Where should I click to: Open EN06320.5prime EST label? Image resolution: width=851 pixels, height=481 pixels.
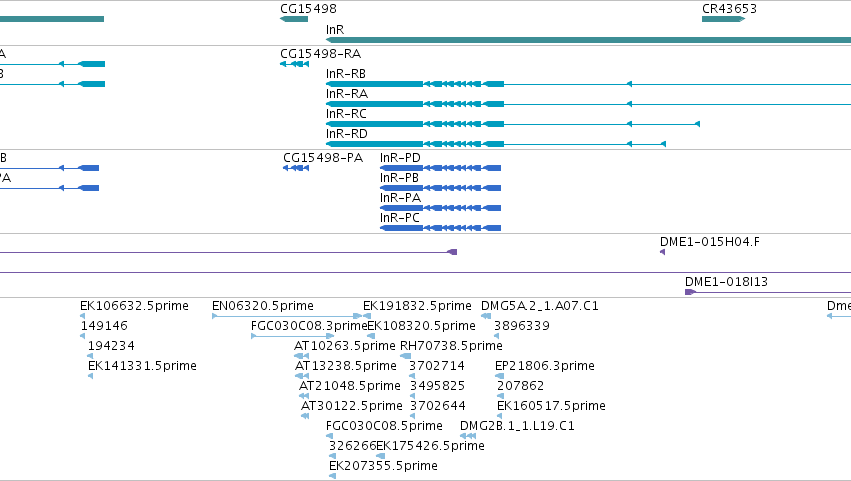(263, 306)
